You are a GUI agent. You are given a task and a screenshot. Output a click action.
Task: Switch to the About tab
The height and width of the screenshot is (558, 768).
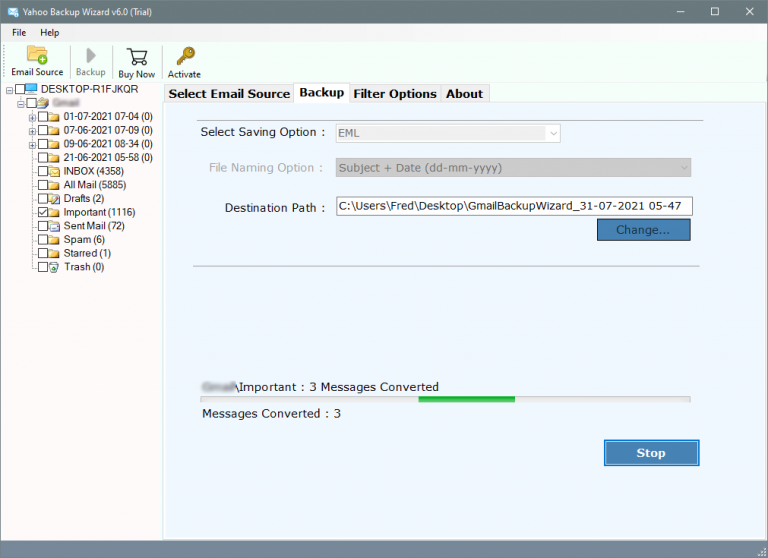click(464, 94)
